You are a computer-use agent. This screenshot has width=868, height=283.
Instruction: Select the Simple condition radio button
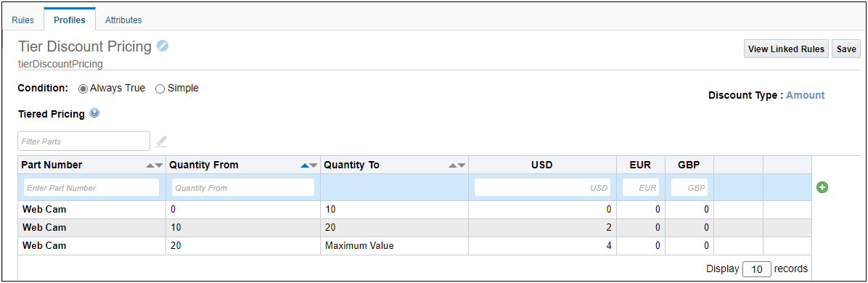click(160, 88)
